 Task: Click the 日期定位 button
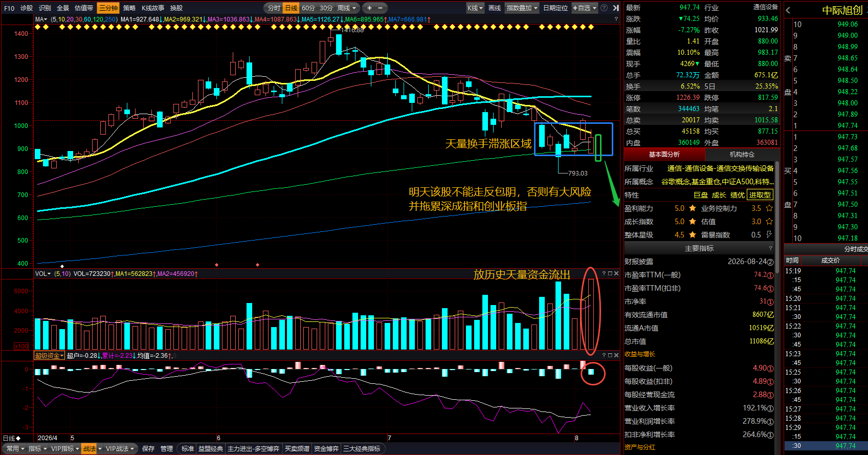pyautogui.click(x=555, y=8)
